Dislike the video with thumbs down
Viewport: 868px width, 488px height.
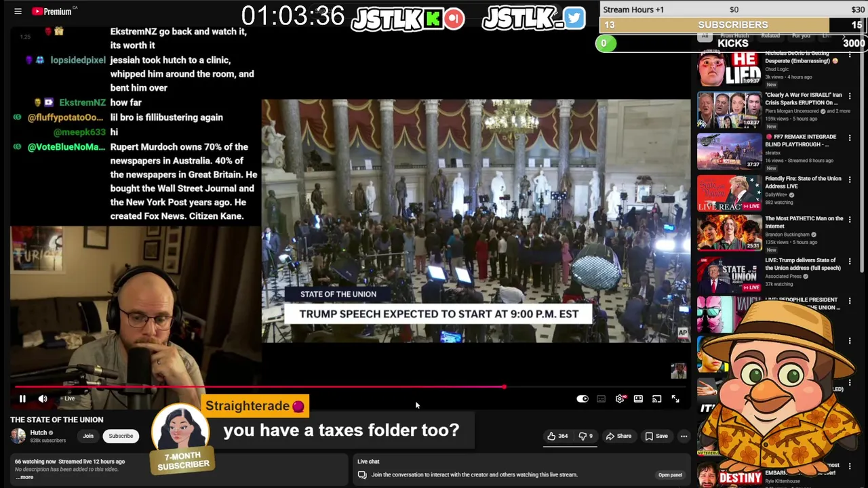[x=586, y=436]
